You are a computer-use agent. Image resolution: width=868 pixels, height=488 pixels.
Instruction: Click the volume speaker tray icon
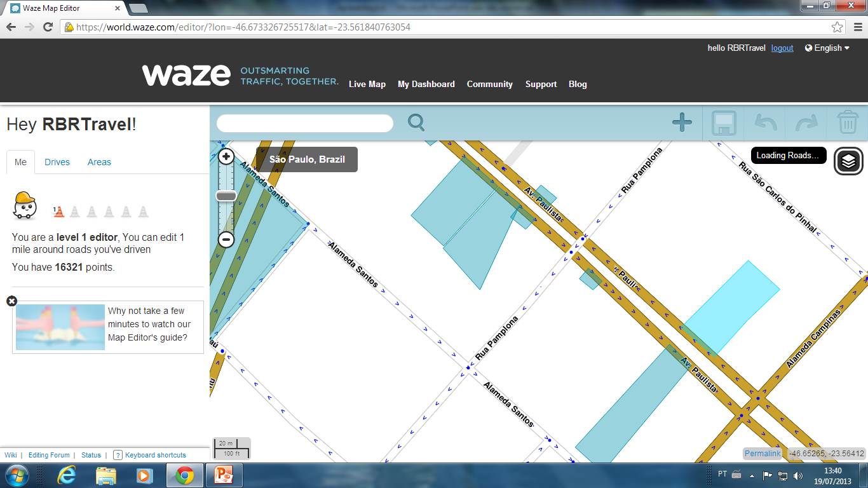pyautogui.click(x=798, y=475)
